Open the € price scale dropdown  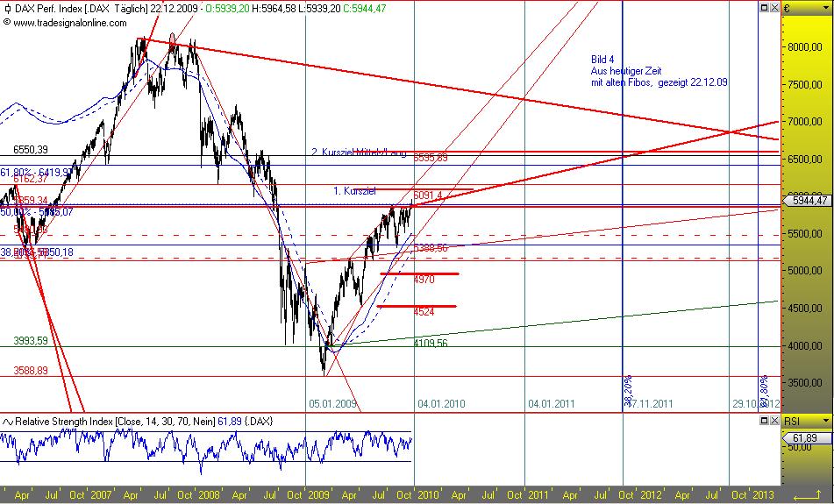click(828, 8)
